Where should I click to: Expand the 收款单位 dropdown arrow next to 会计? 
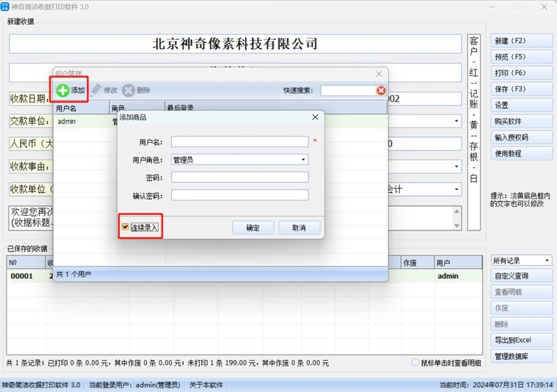(456, 189)
